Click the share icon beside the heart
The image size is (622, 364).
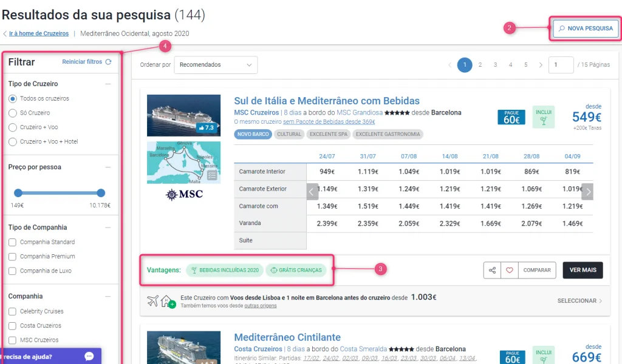493,271
